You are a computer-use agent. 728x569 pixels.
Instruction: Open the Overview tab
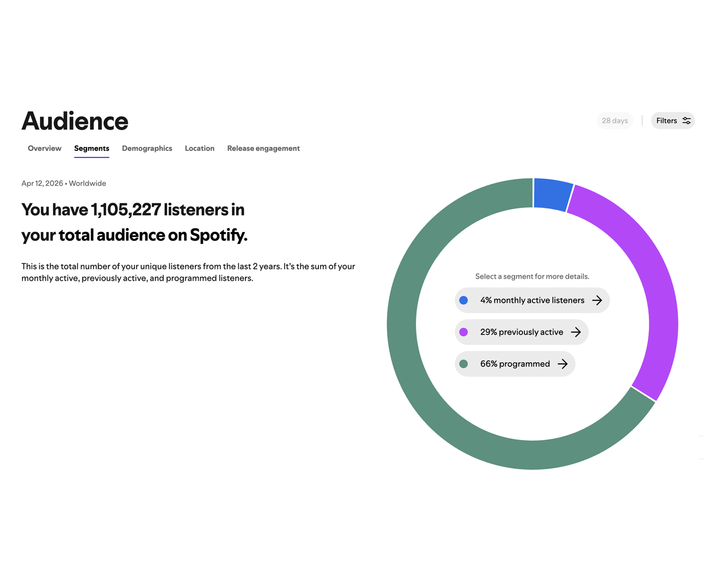pos(44,148)
